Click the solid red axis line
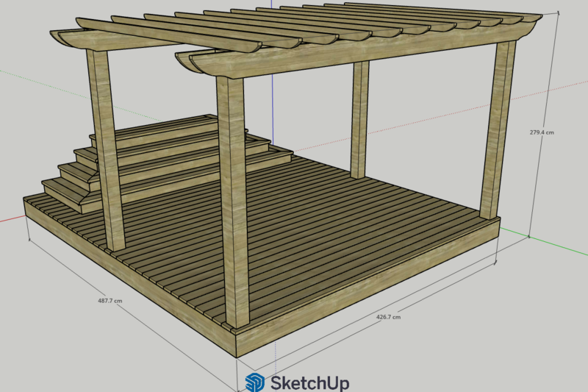Viewport: 588px width, 392px height. 12,218
